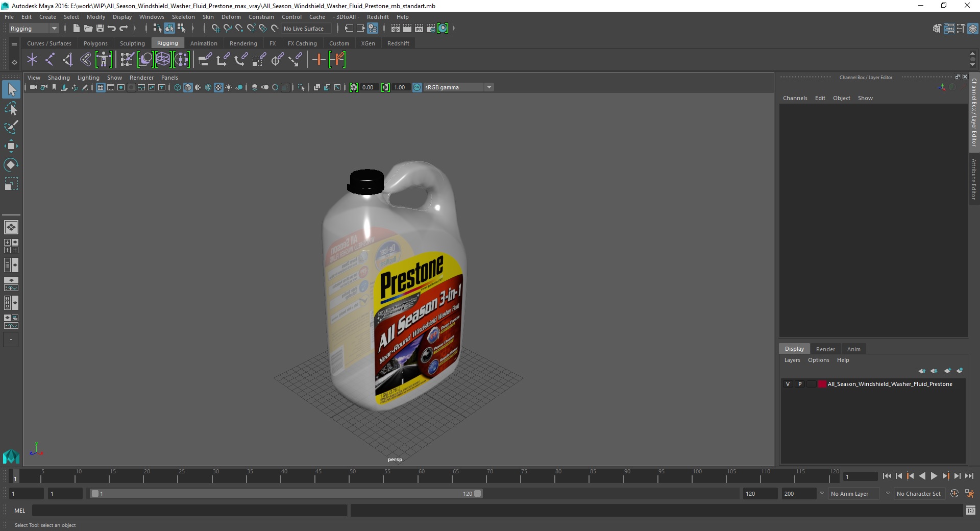980x531 pixels.
Task: Activate the Lasso select tool
Action: (11, 109)
